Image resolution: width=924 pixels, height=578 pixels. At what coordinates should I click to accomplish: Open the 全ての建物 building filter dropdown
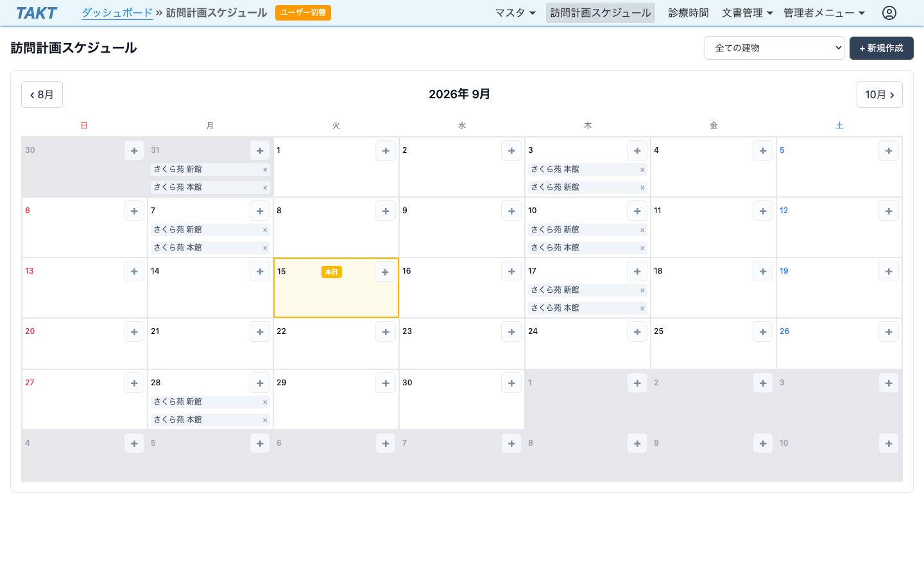(774, 48)
